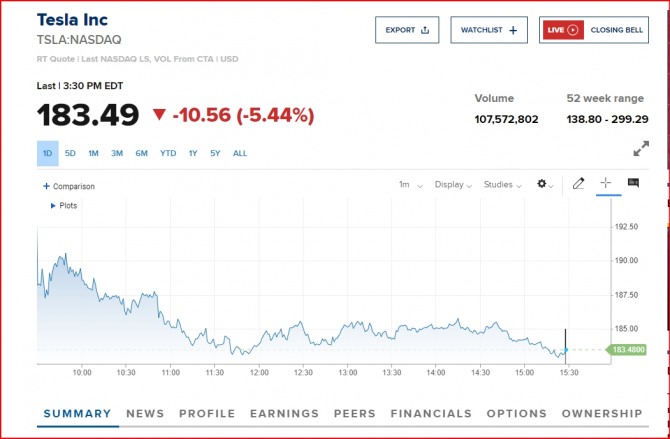Select the 5D time range
Image resolution: width=670 pixels, height=439 pixels.
click(70, 153)
